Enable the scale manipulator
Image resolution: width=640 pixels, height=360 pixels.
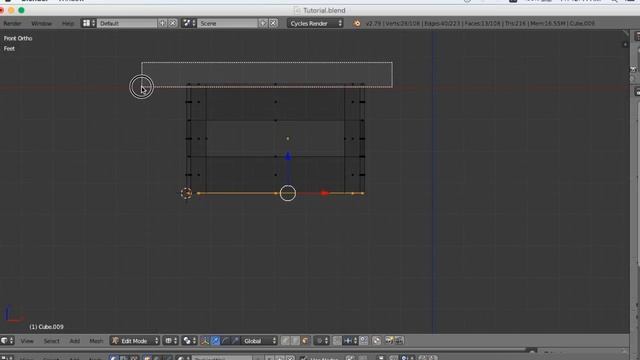[235, 341]
